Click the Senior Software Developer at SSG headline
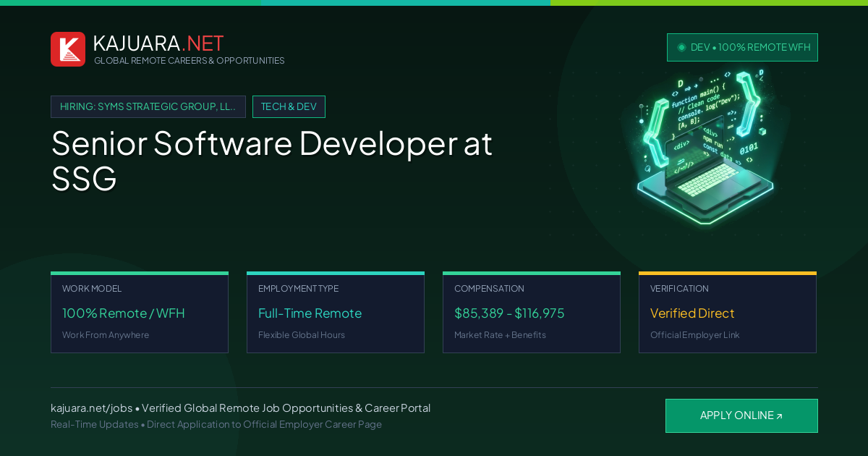 tap(272, 161)
